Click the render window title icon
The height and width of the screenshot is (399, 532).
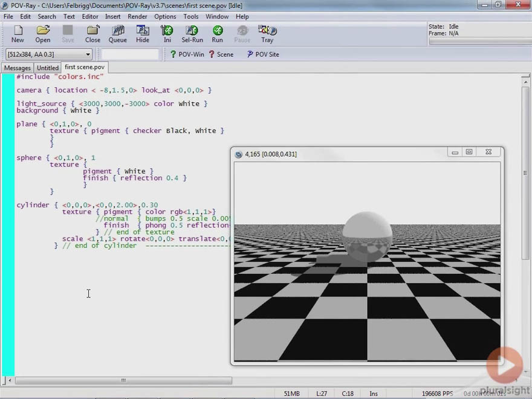[x=239, y=154]
